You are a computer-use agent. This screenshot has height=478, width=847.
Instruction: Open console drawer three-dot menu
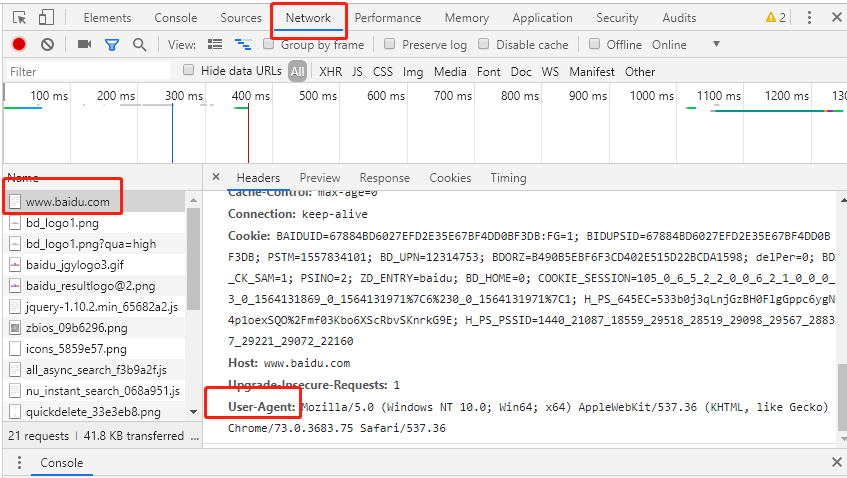[19, 462]
